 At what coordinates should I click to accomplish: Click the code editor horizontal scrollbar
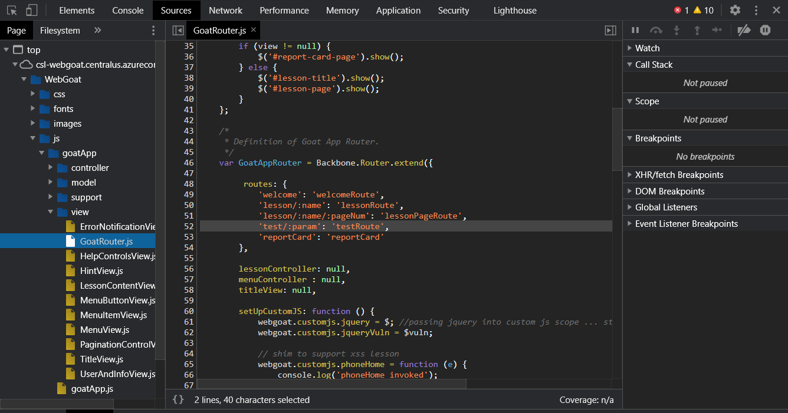point(332,384)
